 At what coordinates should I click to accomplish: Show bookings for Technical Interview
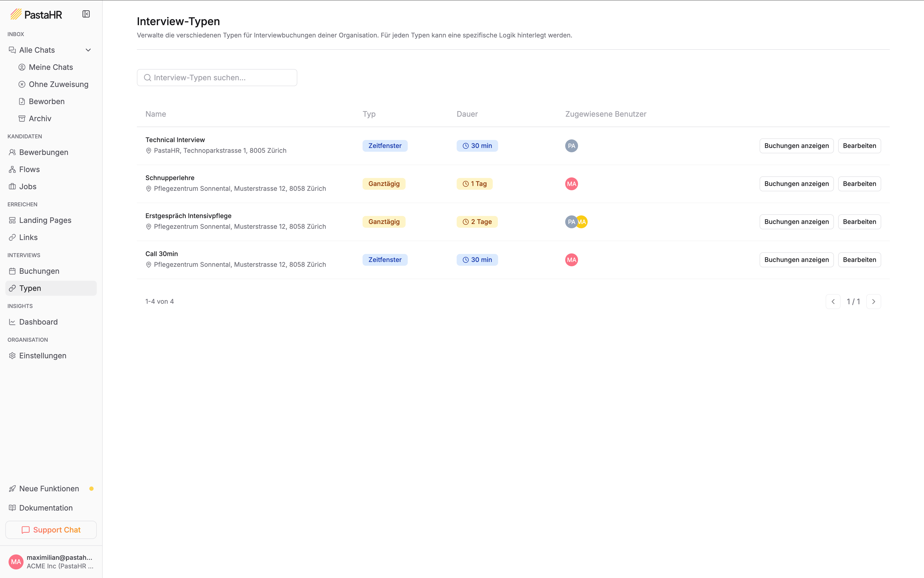click(796, 146)
